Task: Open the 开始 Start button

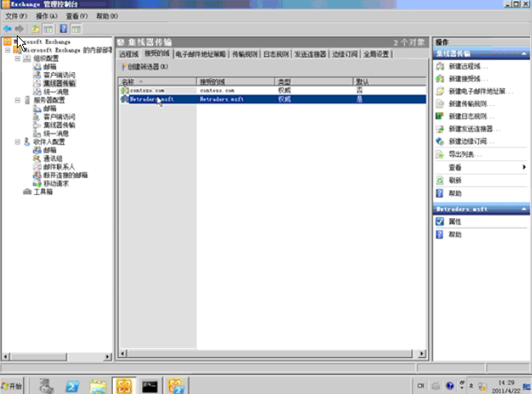Action: click(12, 386)
